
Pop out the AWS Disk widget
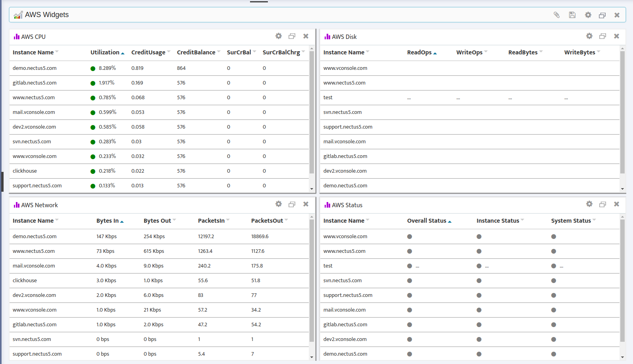pos(603,36)
